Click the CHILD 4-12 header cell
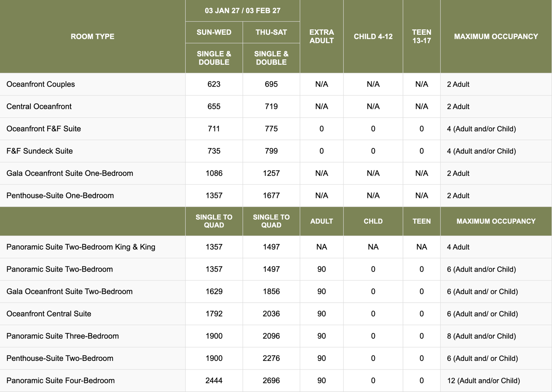Viewport: 552px width, 392px height. coord(373,37)
